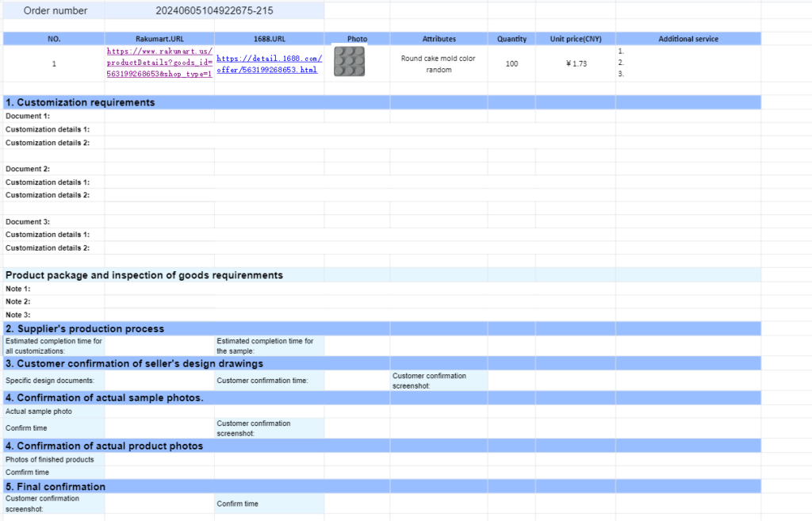
Task: Select the "Document 1:" label
Action: (28, 116)
